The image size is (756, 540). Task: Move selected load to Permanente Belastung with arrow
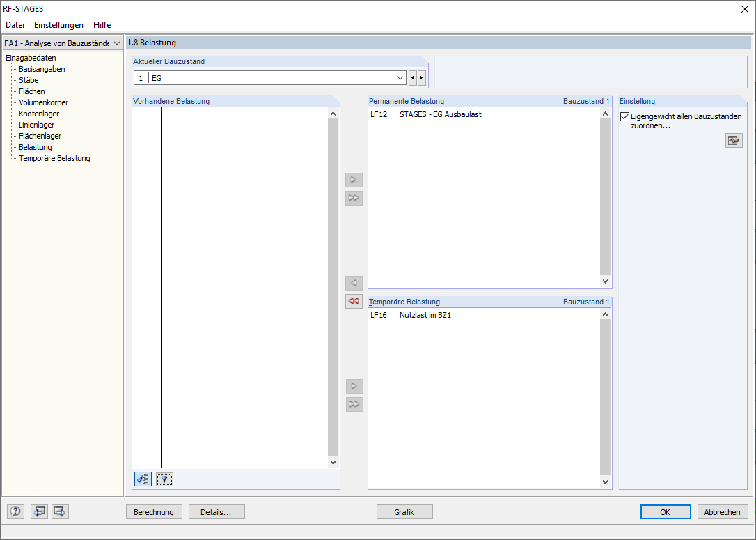(x=354, y=180)
